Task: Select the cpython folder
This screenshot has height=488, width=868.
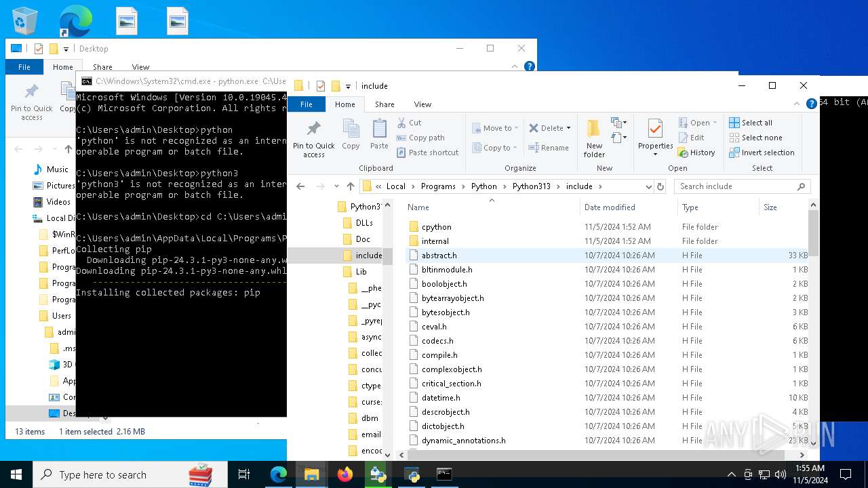Action: point(436,227)
